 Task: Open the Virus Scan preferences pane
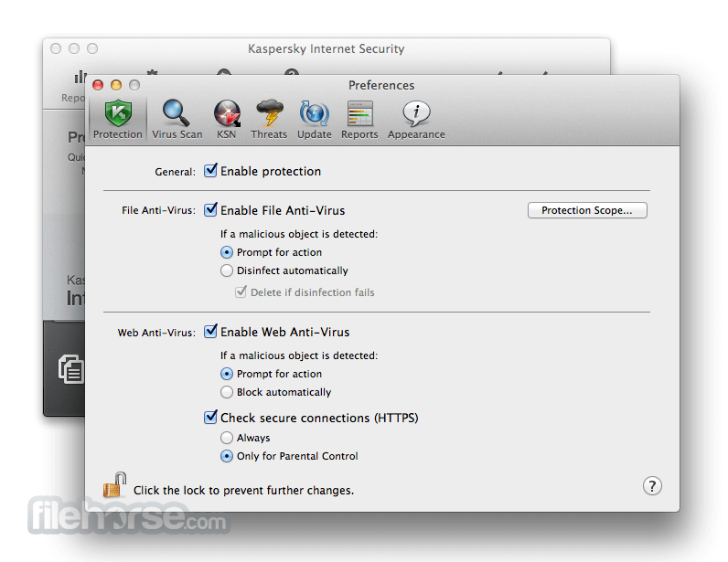[177, 120]
